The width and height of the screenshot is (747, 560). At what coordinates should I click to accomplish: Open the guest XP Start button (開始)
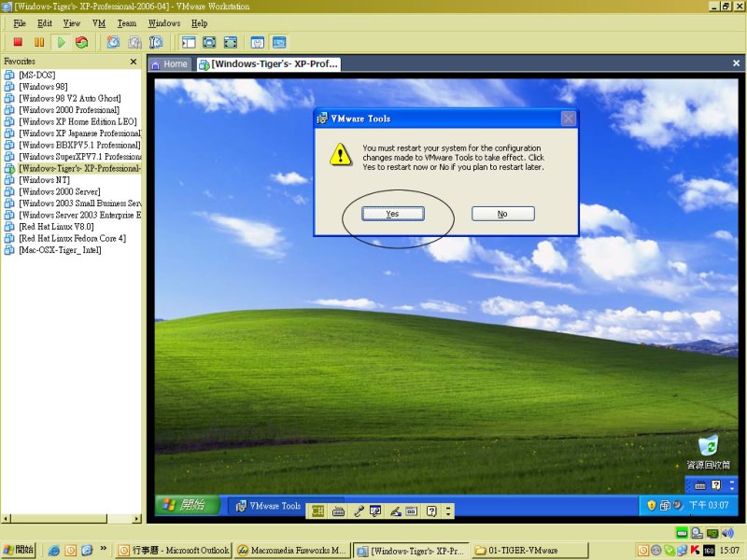point(188,505)
